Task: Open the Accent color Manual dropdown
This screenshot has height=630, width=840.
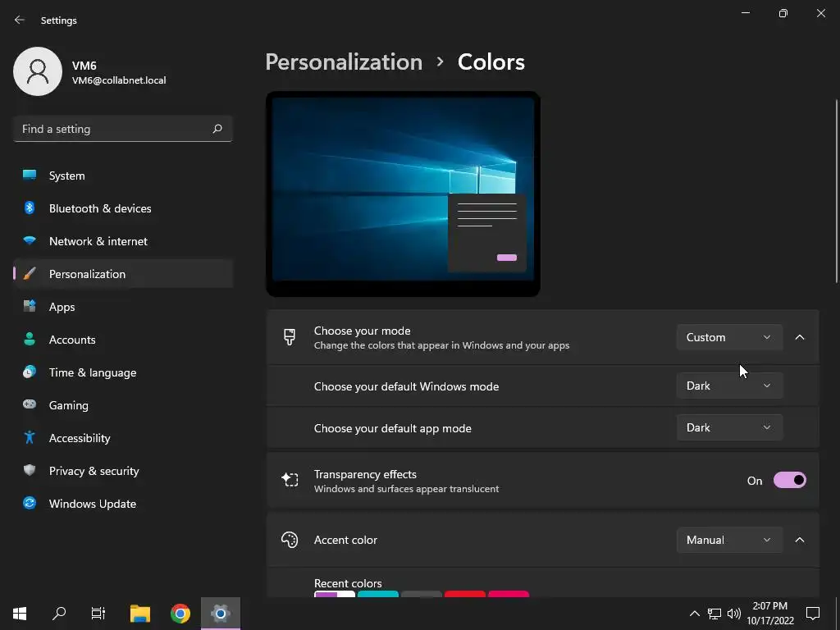Action: pyautogui.click(x=729, y=540)
